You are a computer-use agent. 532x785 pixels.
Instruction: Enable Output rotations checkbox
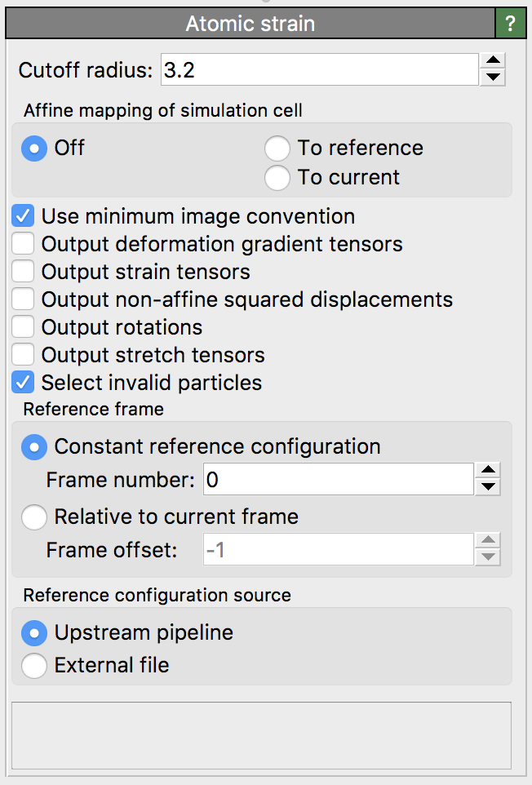[24, 327]
